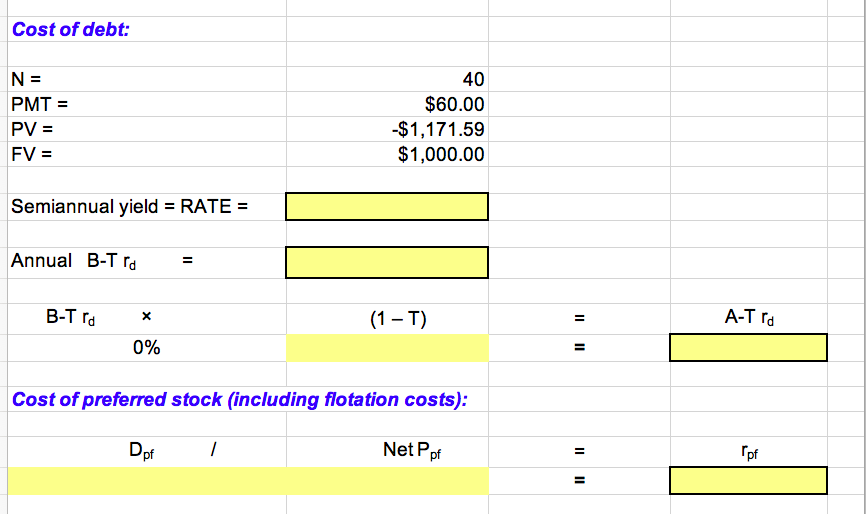Click the 'Net Ppf' header cell
This screenshot has width=866, height=514.
click(x=387, y=451)
